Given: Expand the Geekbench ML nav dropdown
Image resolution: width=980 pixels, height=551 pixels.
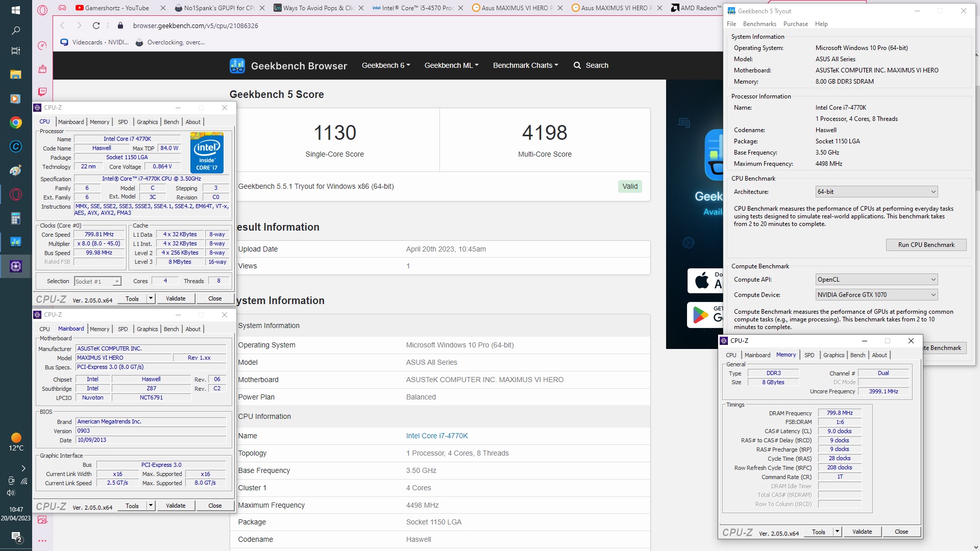Looking at the screenshot, I should coord(451,65).
